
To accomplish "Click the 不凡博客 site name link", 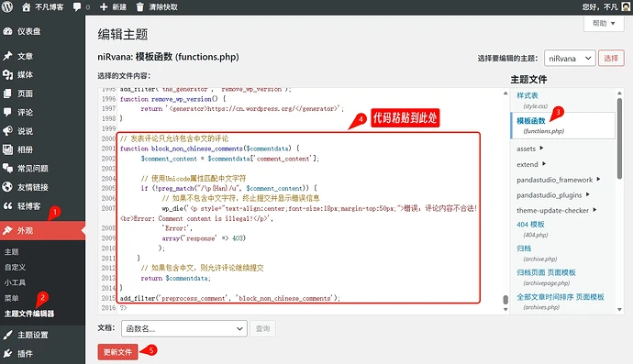I will tap(49, 6).
